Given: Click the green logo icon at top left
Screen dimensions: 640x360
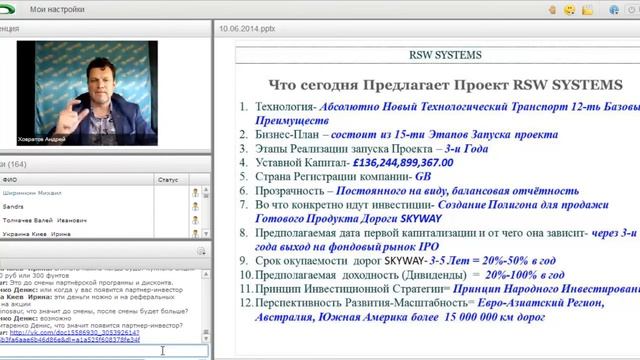Looking at the screenshot, I should pos(7,9).
